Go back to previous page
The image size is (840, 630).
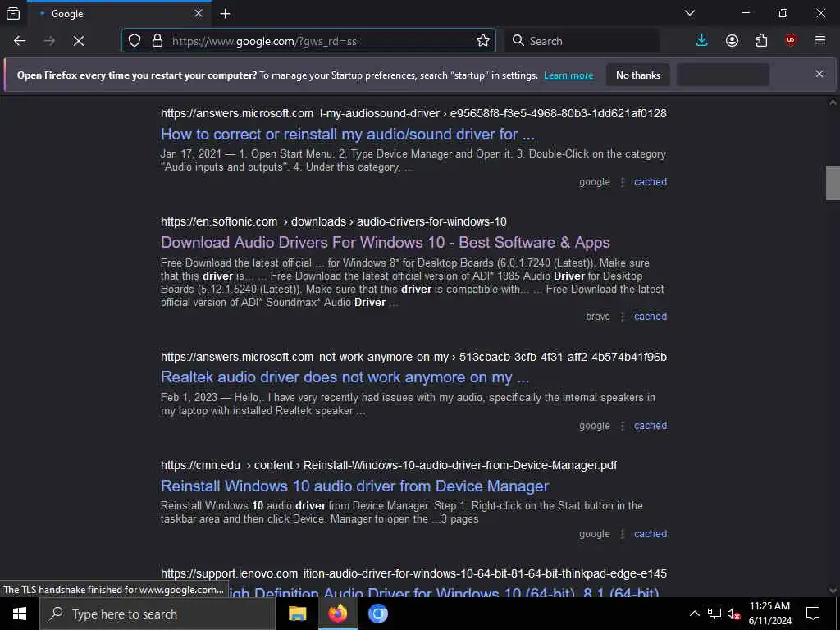pos(20,41)
